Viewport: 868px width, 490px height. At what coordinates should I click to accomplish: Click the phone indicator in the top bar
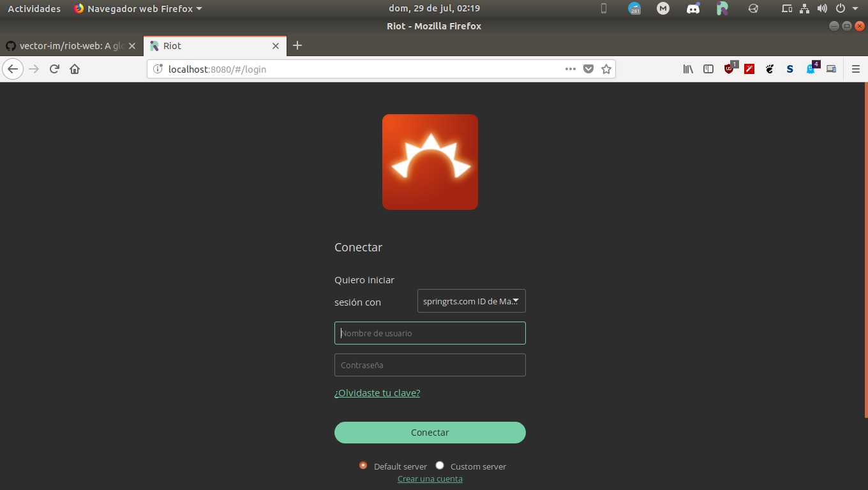coord(604,8)
